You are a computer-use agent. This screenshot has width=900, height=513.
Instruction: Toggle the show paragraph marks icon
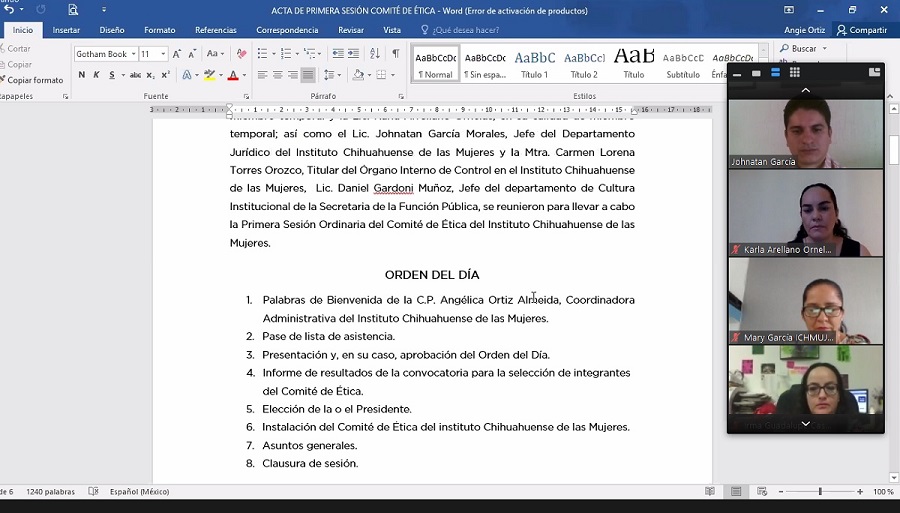click(x=396, y=54)
